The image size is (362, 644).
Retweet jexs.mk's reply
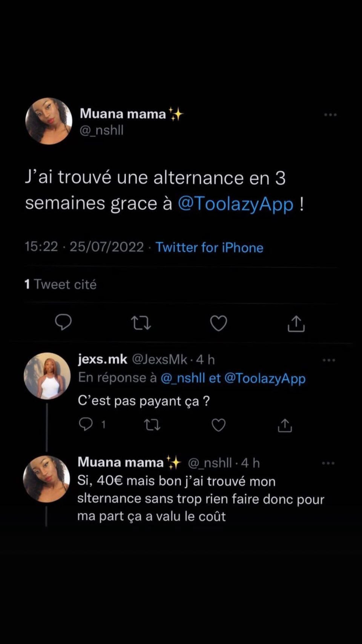click(x=152, y=425)
